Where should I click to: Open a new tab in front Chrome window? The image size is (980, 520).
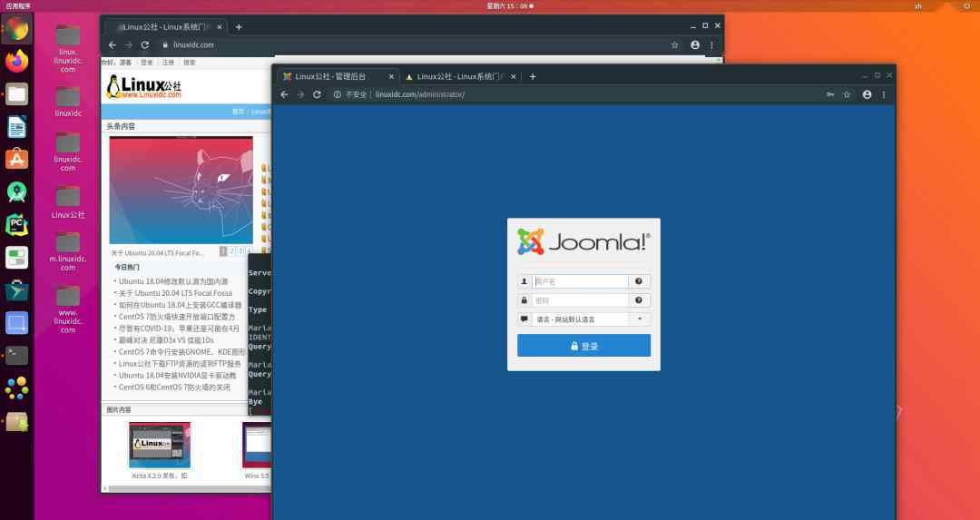click(533, 77)
